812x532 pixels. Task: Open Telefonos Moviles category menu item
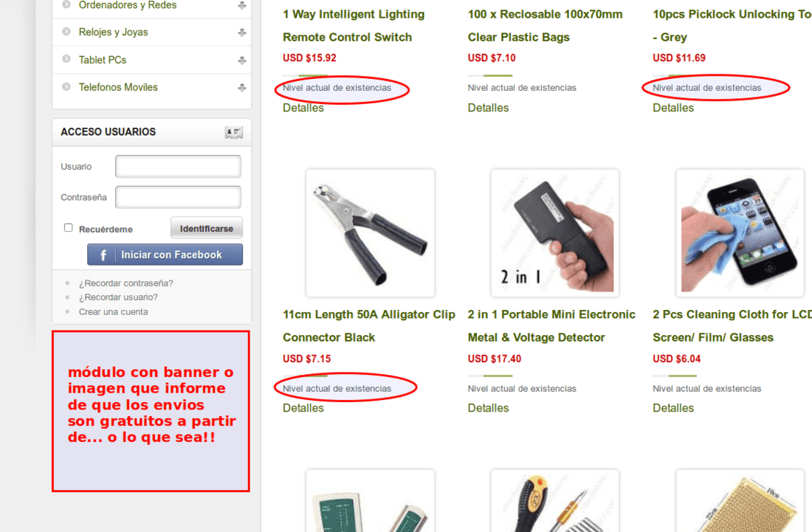coord(118,88)
